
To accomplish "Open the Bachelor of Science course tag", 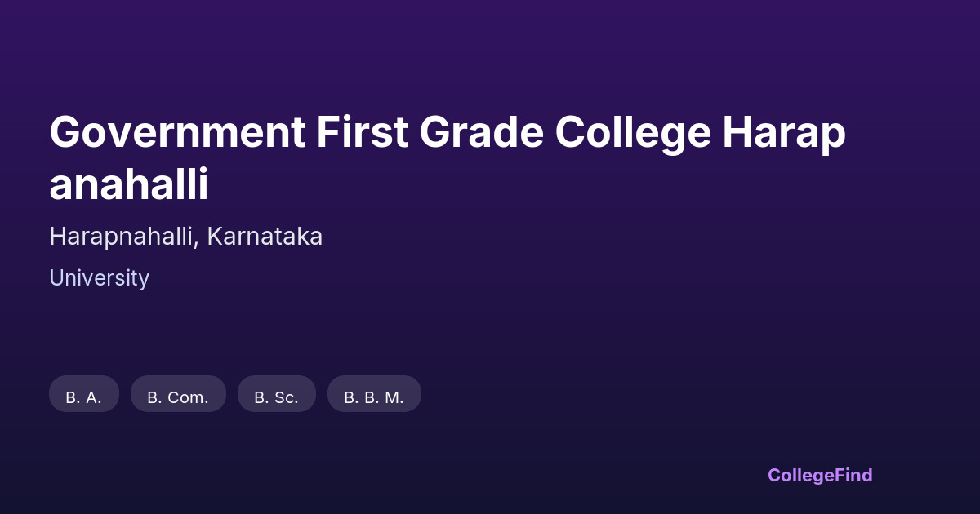I will [276, 394].
